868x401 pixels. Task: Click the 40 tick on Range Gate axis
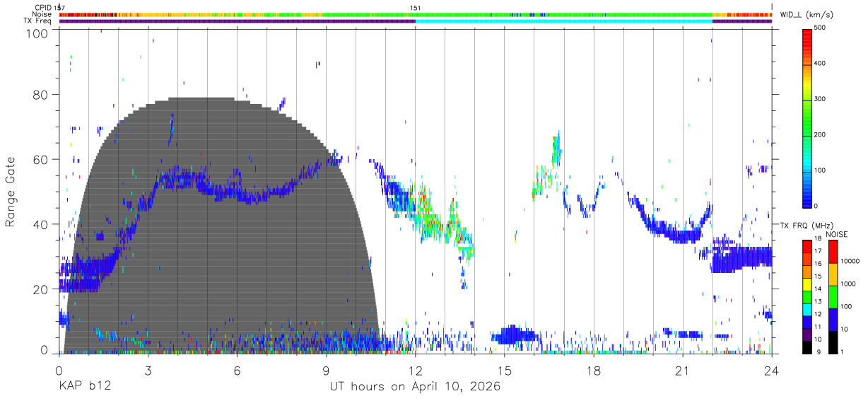pos(40,225)
